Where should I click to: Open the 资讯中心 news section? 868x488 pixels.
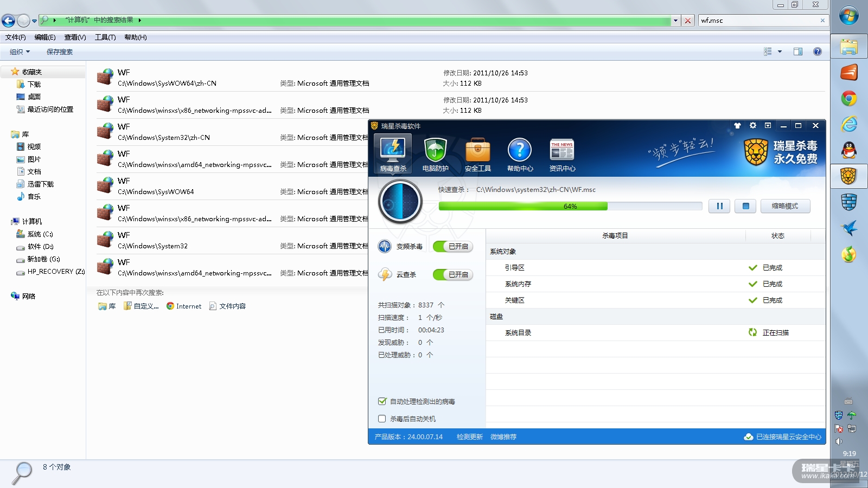point(562,154)
